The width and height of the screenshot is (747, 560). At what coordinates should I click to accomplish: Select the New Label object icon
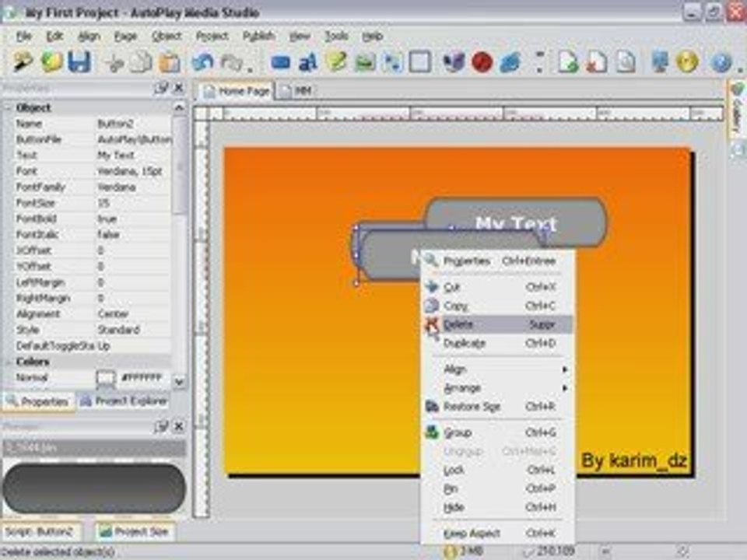(x=308, y=62)
